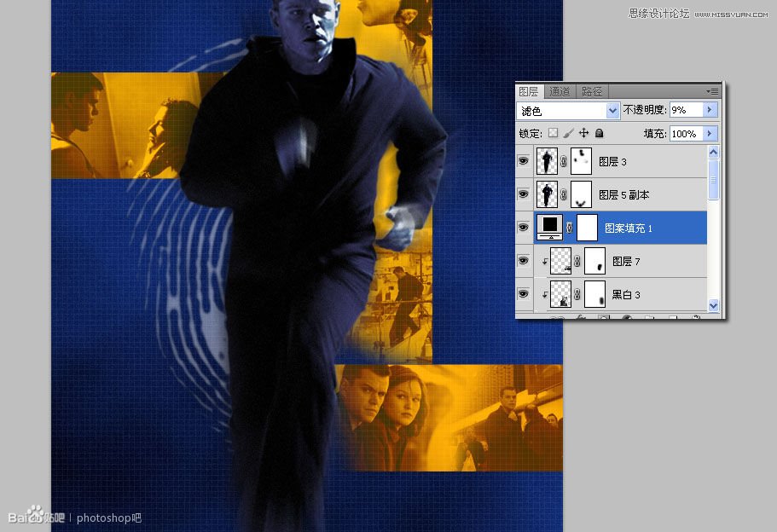
Task: Select the lock position icon
Action: [584, 133]
